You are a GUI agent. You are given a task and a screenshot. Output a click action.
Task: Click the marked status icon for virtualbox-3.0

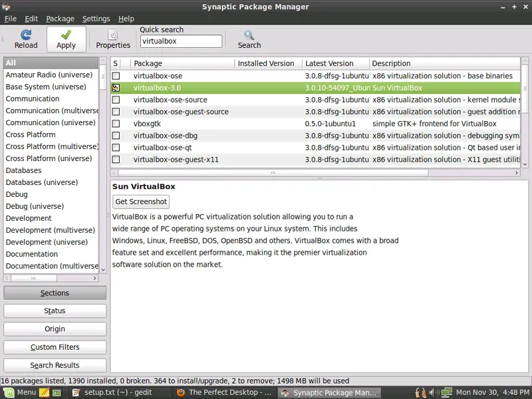[x=116, y=88]
